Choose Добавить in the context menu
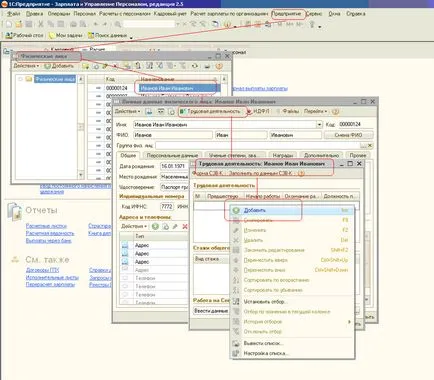 (x=292, y=210)
